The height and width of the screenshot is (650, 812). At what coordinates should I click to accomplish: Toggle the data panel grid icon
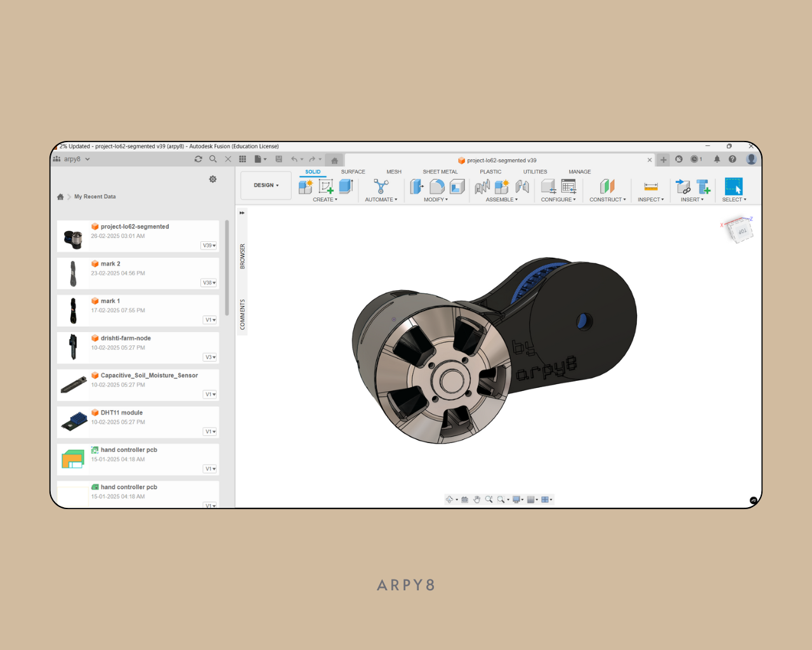pyautogui.click(x=242, y=159)
